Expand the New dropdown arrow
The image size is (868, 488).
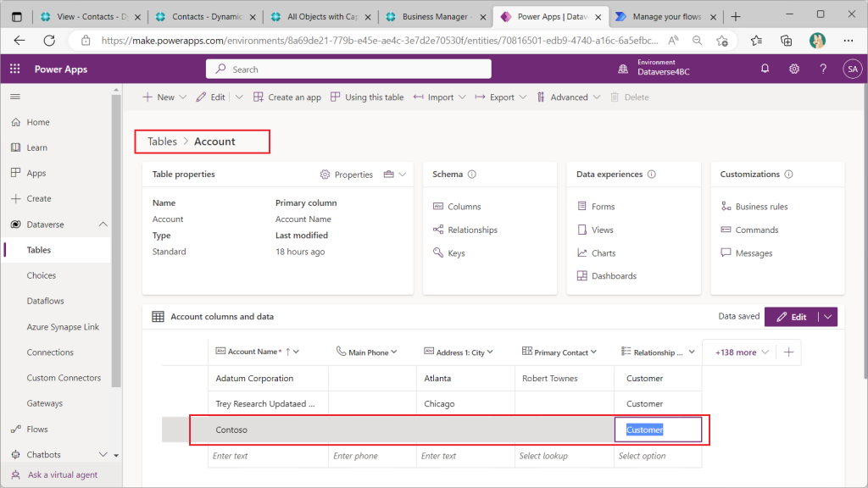pos(183,97)
